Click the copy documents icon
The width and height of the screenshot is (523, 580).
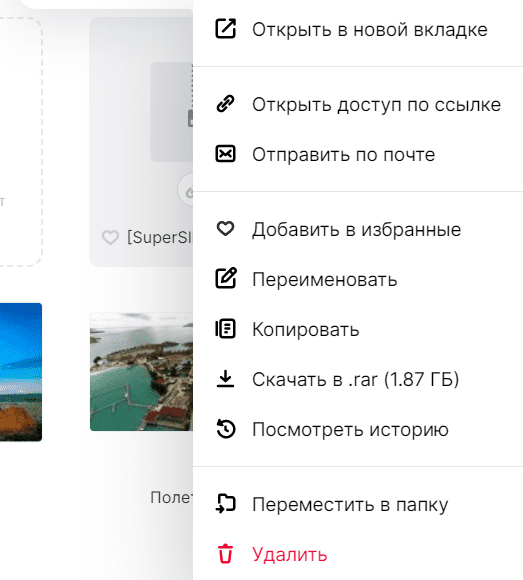[225, 328]
